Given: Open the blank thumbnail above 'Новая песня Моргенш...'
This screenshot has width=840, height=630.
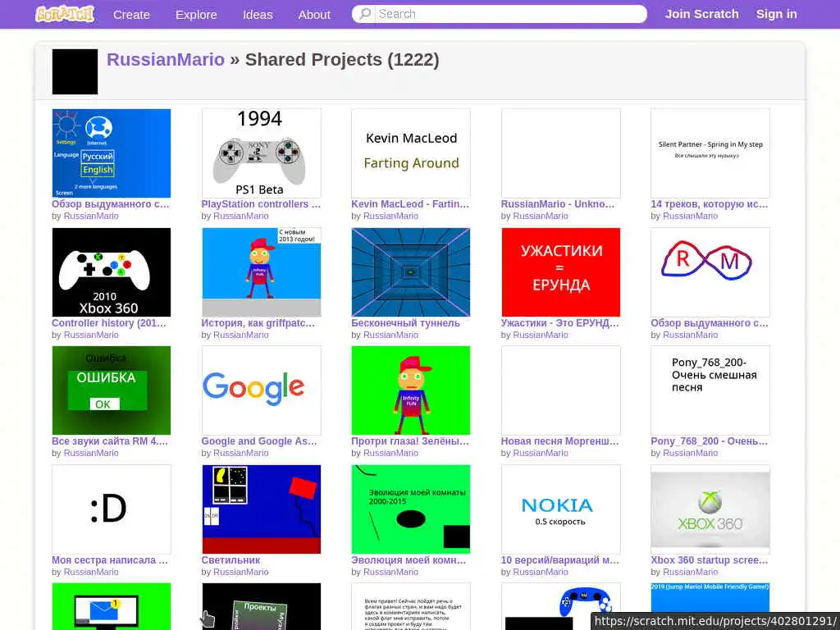Looking at the screenshot, I should [x=561, y=390].
